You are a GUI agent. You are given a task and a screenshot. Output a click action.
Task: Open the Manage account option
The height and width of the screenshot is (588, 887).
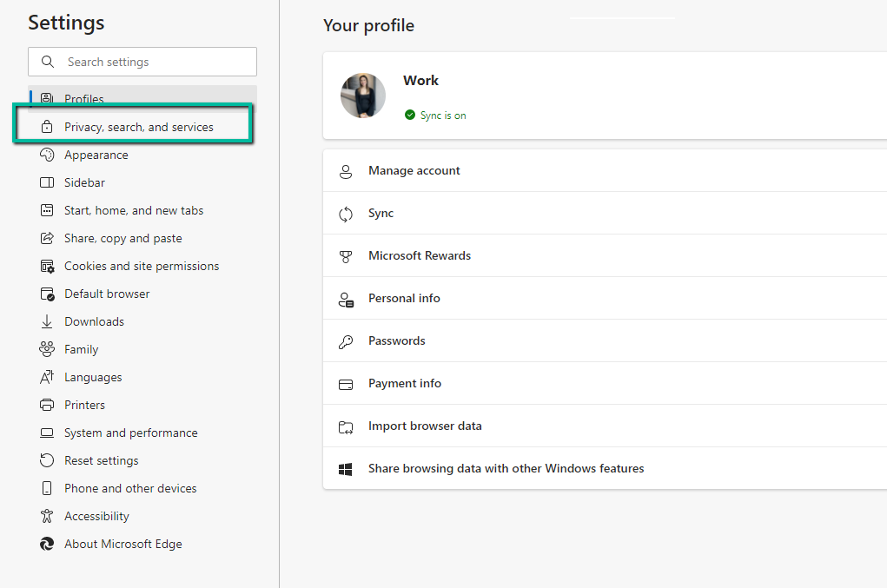tap(605, 171)
